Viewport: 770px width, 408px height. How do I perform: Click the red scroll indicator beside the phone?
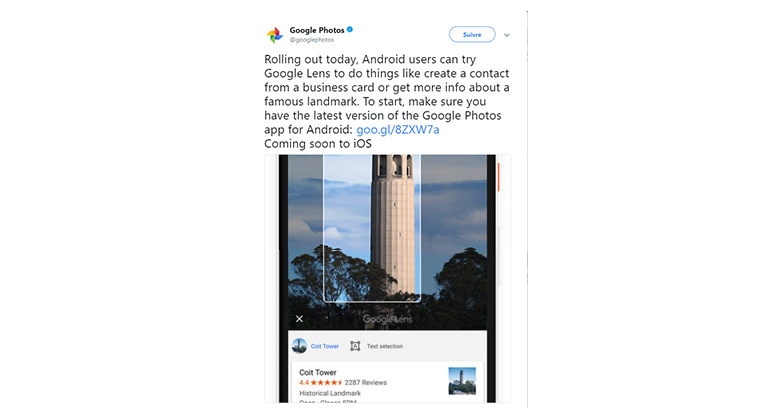pos(498,177)
